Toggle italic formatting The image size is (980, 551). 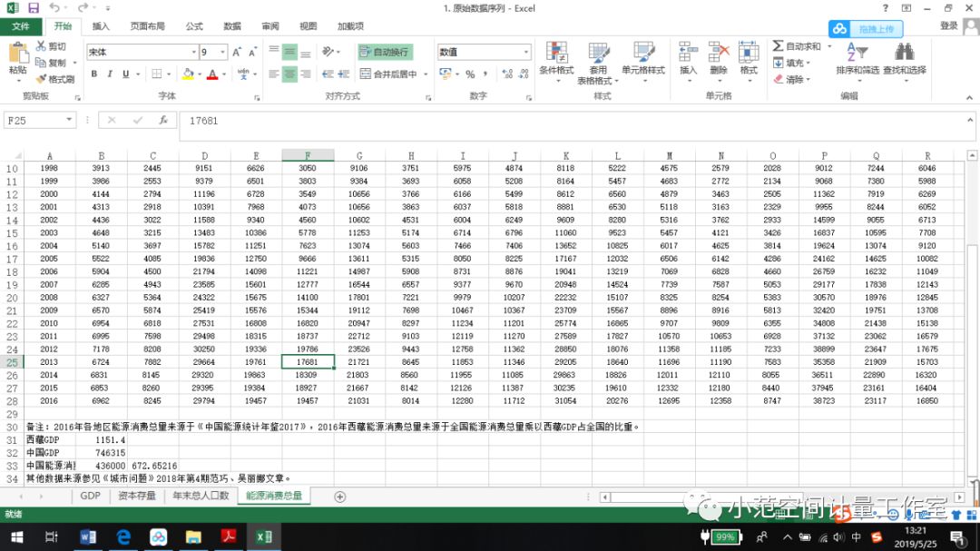[x=110, y=74]
